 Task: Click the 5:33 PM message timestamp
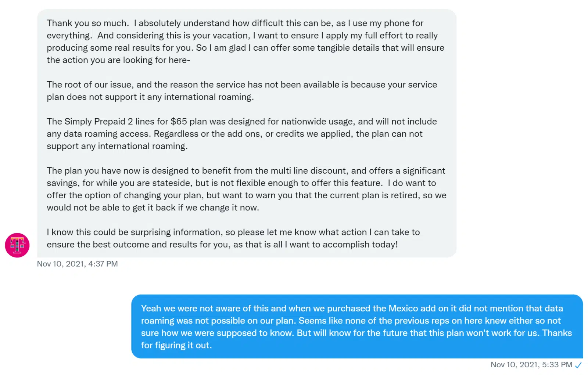(531, 365)
